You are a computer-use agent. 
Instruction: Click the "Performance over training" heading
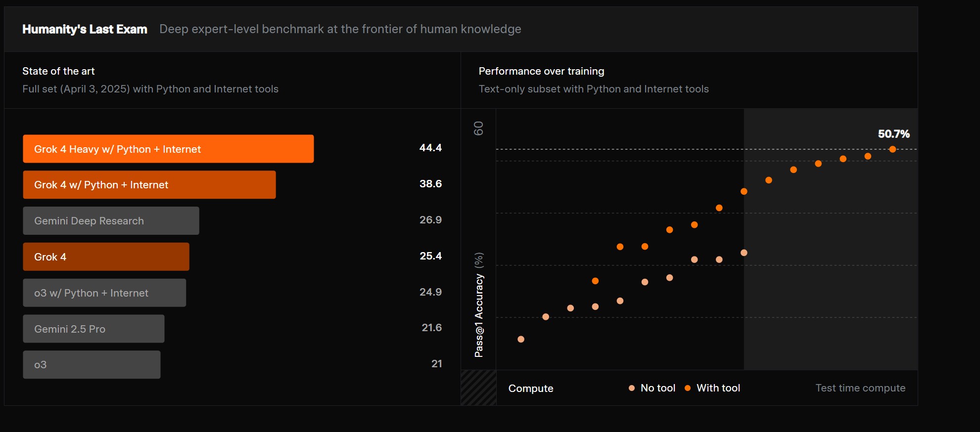pos(541,71)
